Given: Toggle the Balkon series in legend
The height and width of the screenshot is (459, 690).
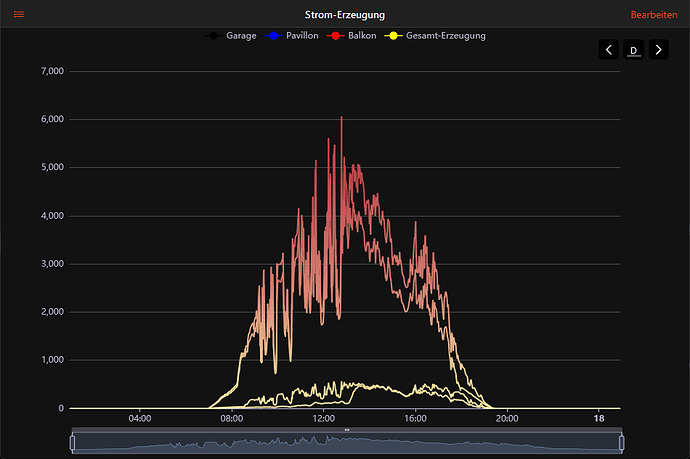Looking at the screenshot, I should 352,36.
